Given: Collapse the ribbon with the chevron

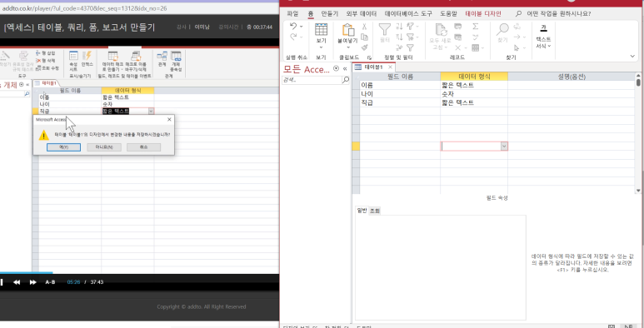Looking at the screenshot, I should (x=633, y=56).
